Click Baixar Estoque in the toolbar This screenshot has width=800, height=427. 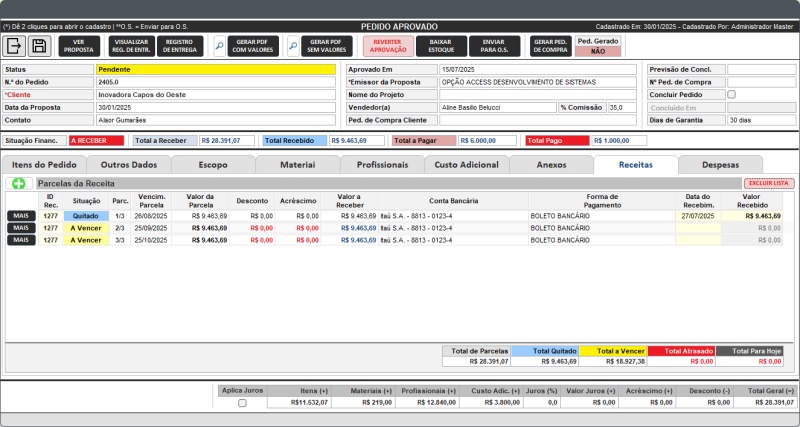click(441, 46)
